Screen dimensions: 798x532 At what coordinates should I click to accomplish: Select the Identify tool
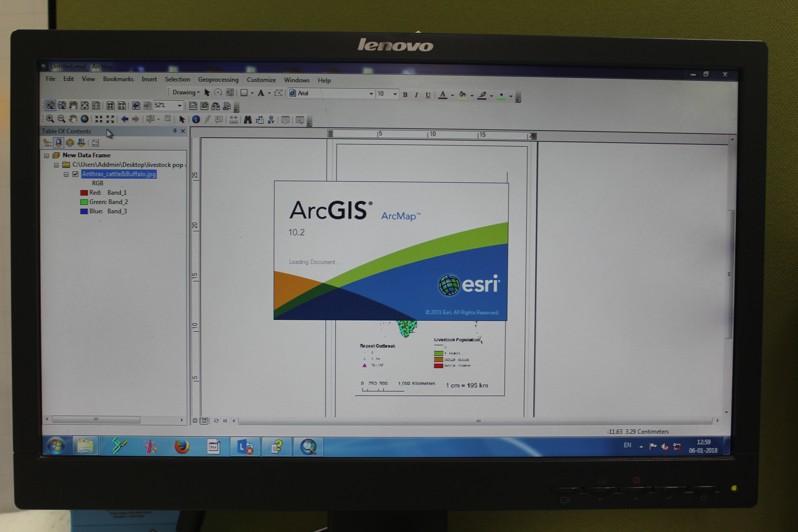[x=196, y=119]
